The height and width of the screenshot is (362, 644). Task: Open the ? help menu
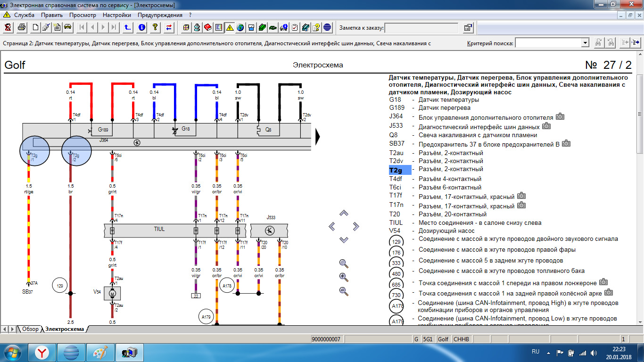point(190,15)
